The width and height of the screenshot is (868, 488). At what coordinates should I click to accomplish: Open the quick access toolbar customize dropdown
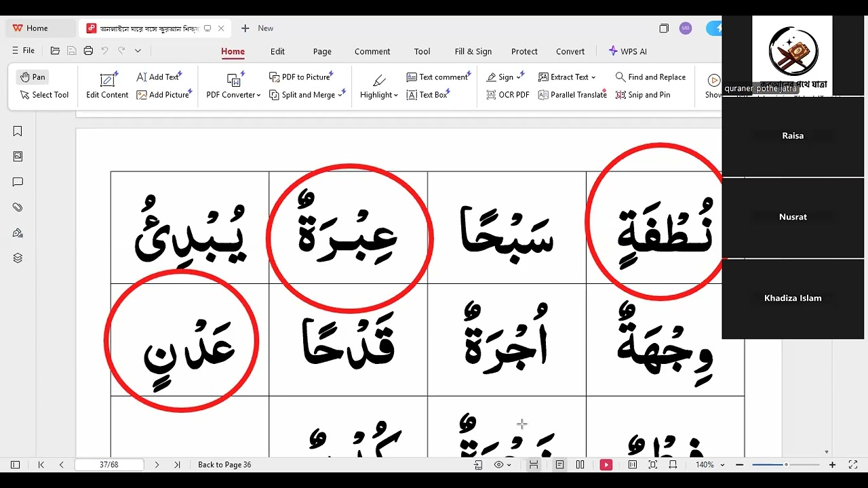pos(138,51)
